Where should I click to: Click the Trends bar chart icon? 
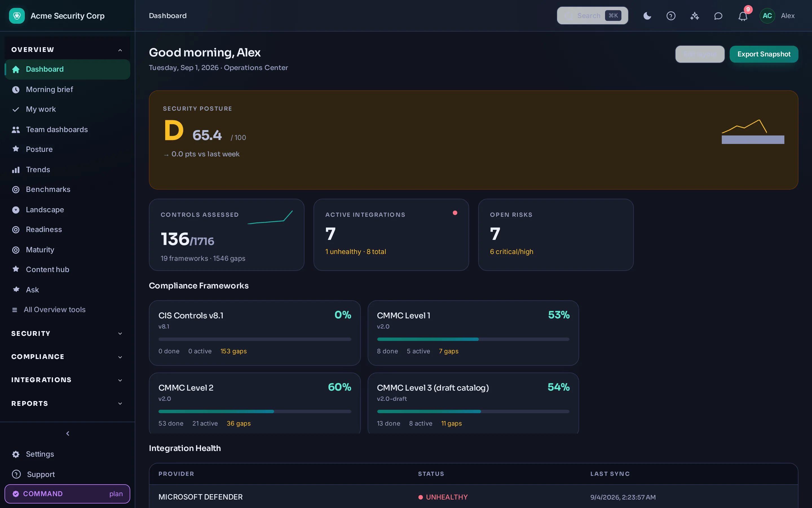[16, 170]
